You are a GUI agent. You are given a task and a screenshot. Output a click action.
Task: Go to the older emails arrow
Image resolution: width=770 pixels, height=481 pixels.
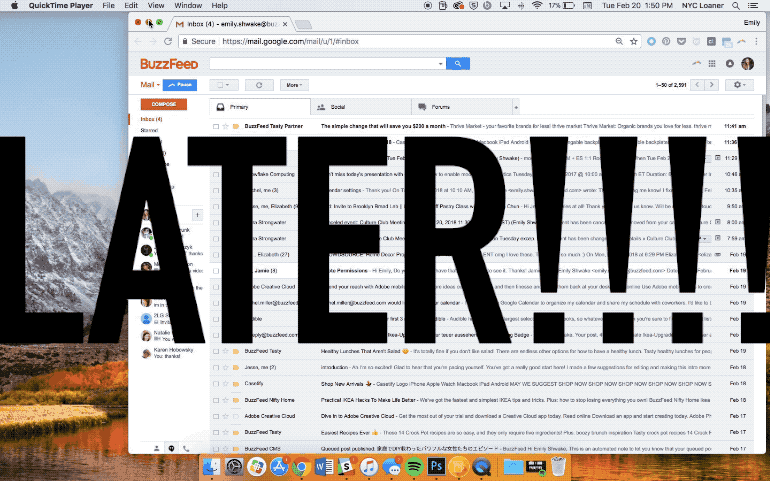click(x=712, y=85)
